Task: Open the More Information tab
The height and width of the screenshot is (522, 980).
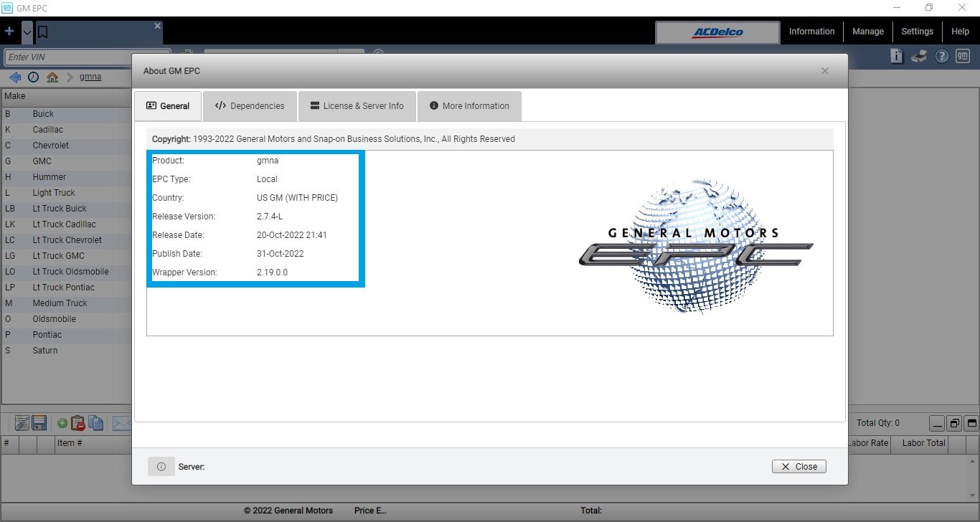Action: point(469,106)
